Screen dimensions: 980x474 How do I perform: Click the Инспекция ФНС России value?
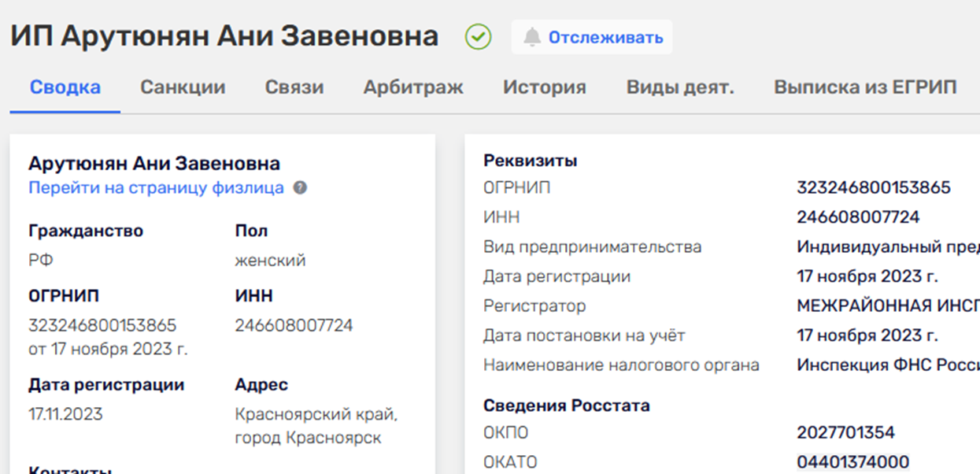click(x=888, y=365)
